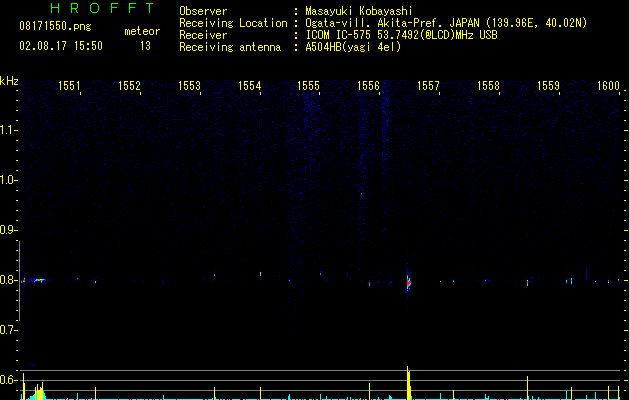Click the ICOM IC-575 receiver value
629x400 pixels.
pyautogui.click(x=401, y=35)
